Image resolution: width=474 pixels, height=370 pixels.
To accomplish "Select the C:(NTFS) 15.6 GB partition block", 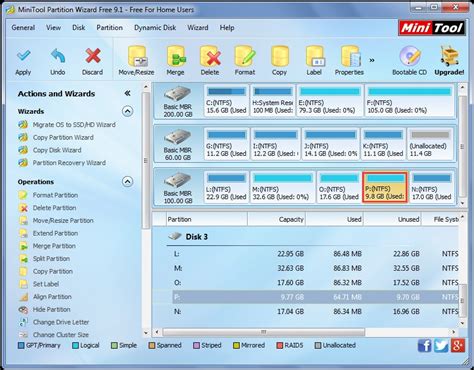I will point(226,100).
